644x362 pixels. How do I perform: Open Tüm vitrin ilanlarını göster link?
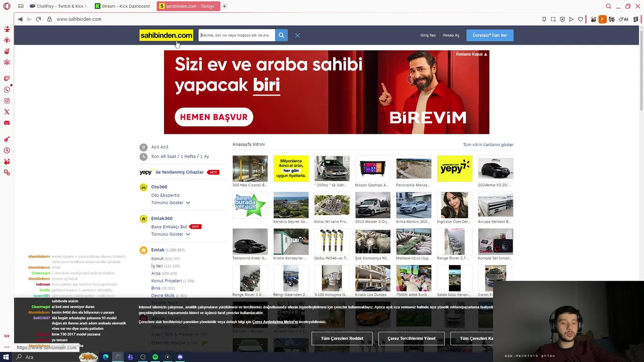[x=488, y=145]
